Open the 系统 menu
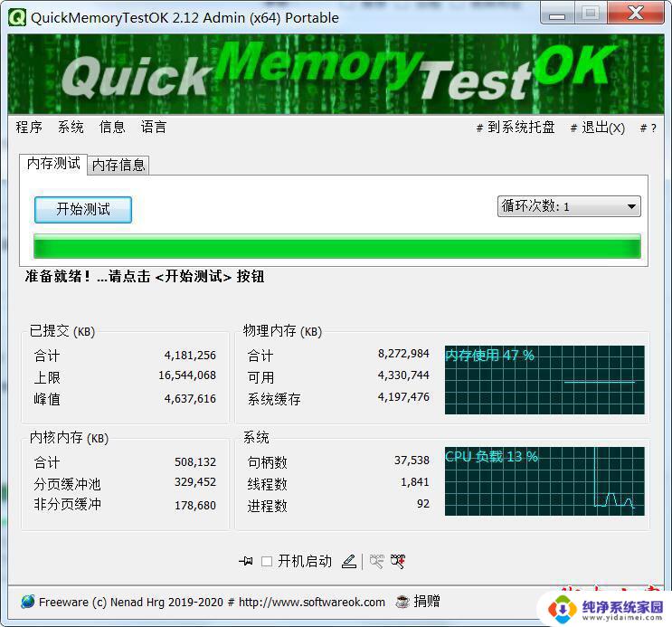The height and width of the screenshot is (627, 672). pyautogui.click(x=71, y=127)
